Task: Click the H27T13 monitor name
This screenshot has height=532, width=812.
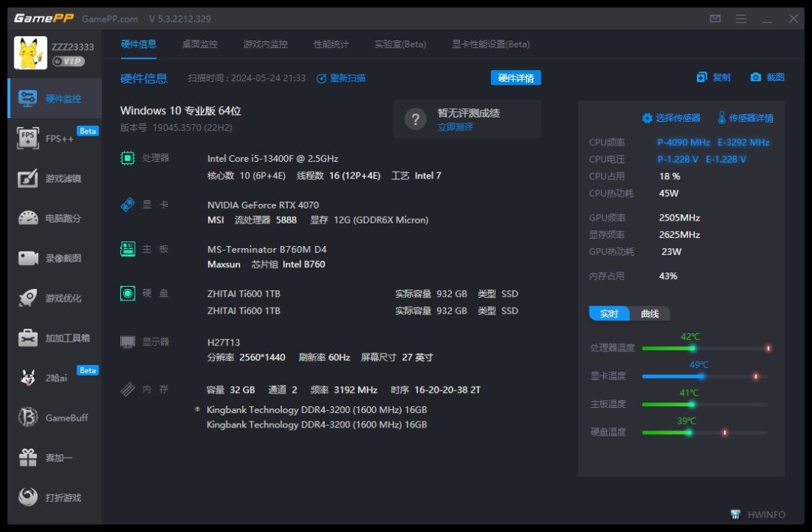Action: 224,342
